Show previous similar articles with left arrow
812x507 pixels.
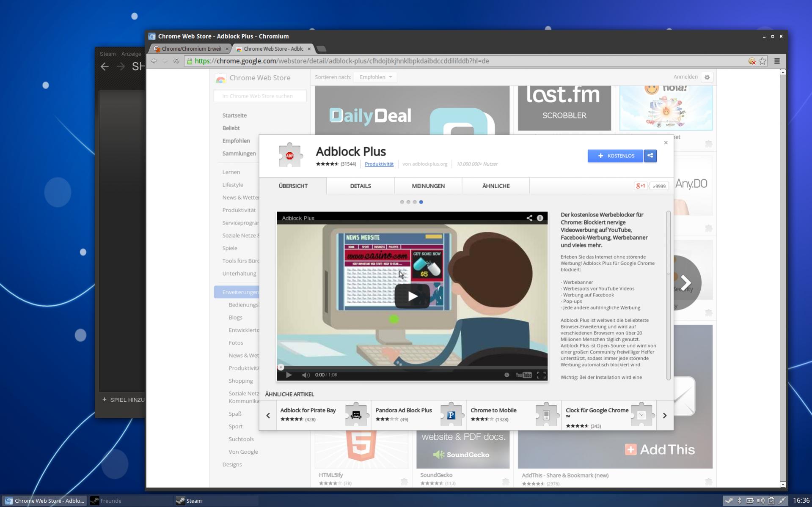coord(268,415)
